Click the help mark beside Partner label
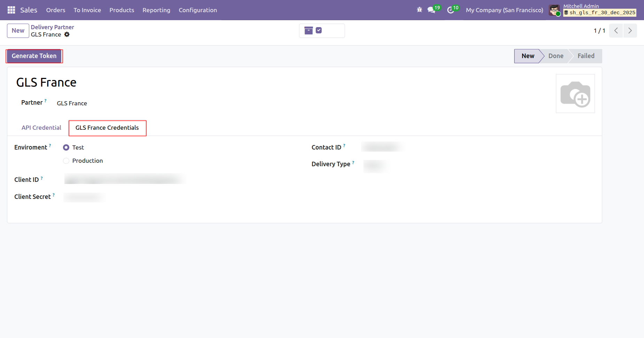 pos(45,100)
